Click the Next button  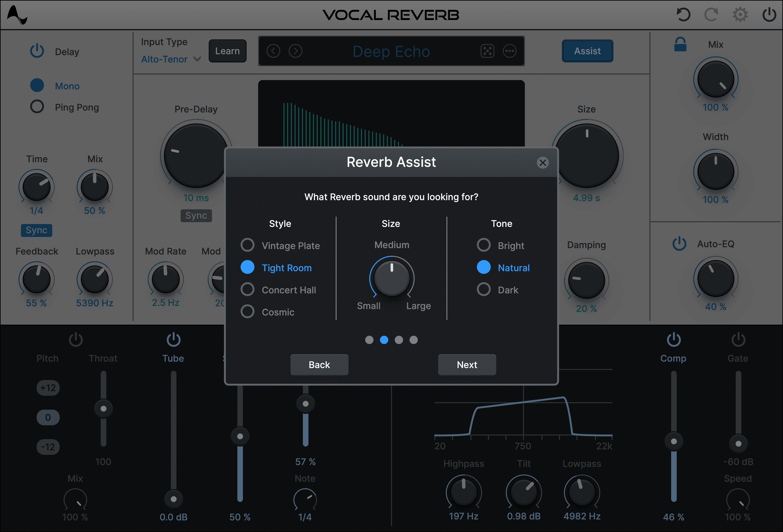point(467,365)
